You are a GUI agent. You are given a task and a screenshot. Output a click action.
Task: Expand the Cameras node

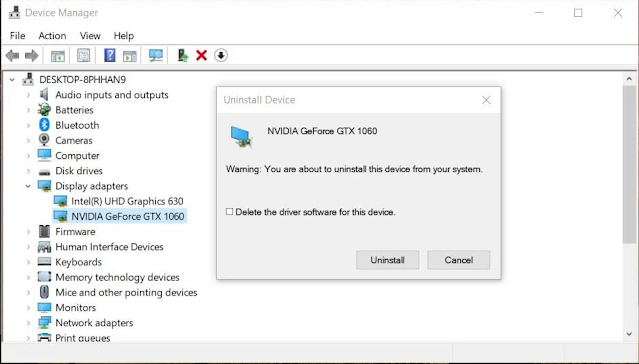click(28, 141)
